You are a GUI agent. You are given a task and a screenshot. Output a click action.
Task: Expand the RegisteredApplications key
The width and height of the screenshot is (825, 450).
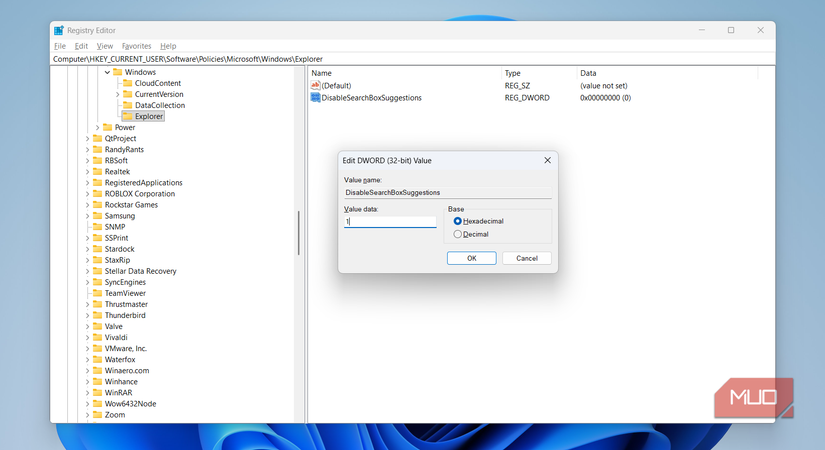pos(87,183)
